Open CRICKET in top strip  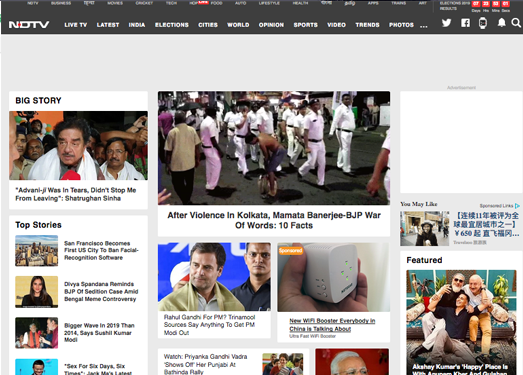point(144,3)
